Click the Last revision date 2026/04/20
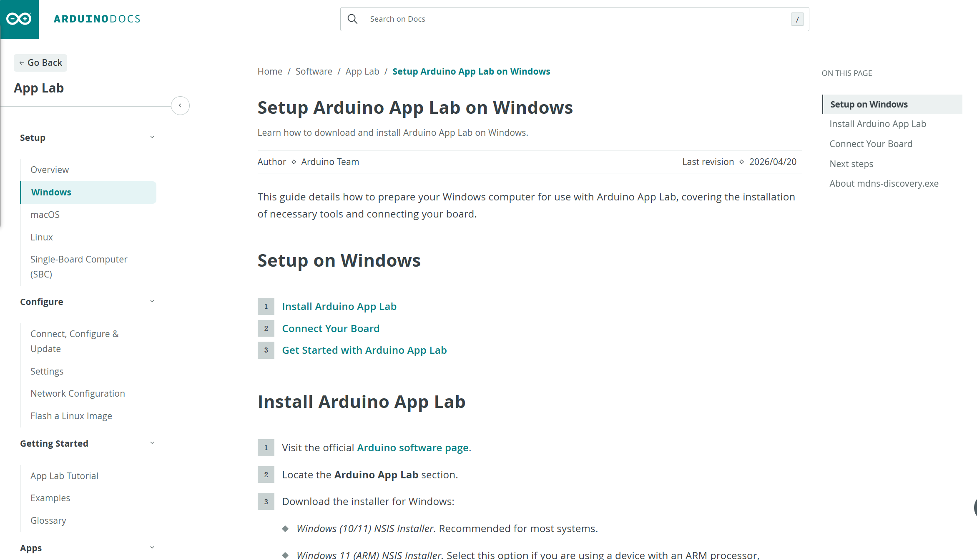This screenshot has height=560, width=977. tap(773, 162)
